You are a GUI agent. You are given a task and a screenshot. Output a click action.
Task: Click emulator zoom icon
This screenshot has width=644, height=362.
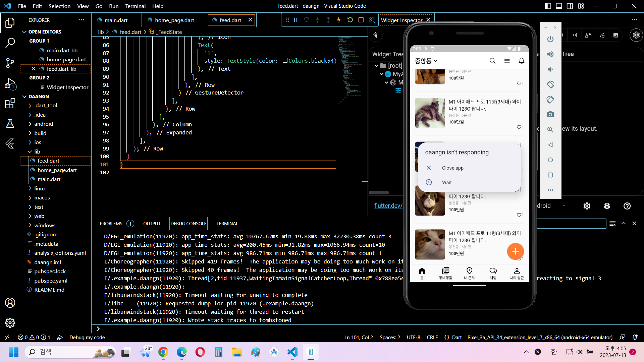point(550,130)
